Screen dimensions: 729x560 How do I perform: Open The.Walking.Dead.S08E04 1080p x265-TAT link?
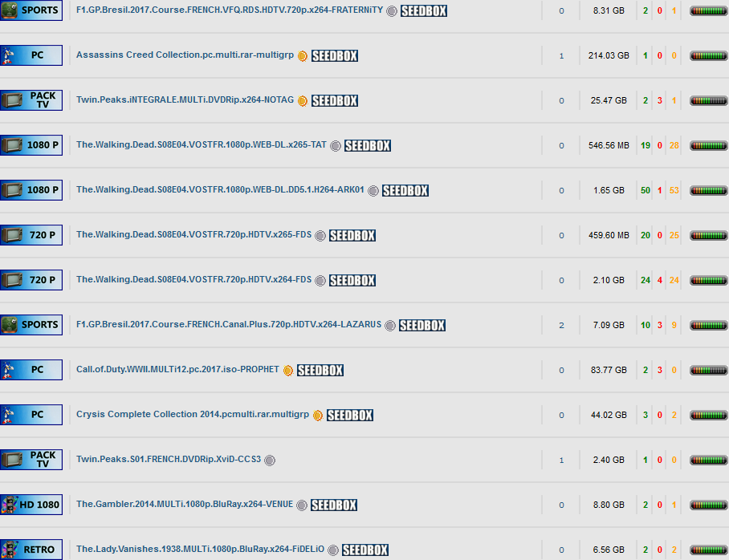(202, 144)
